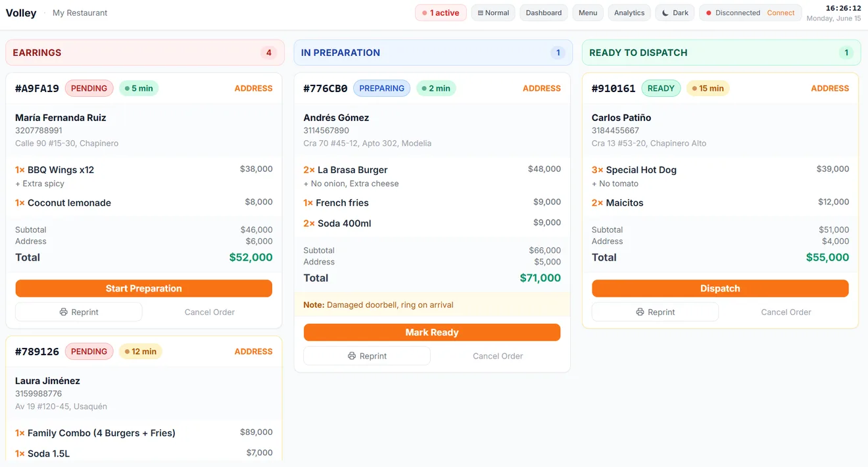
Task: Cancel order #776CB0
Action: pos(498,356)
